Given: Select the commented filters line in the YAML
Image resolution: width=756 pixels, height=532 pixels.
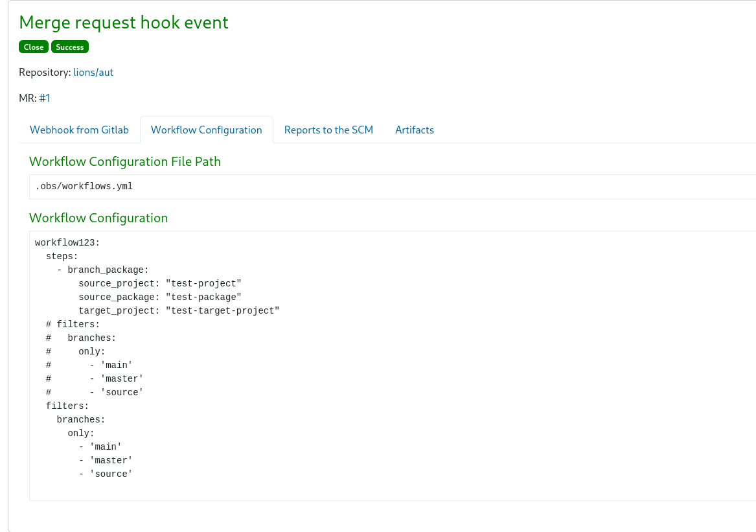Looking at the screenshot, I should [x=73, y=325].
